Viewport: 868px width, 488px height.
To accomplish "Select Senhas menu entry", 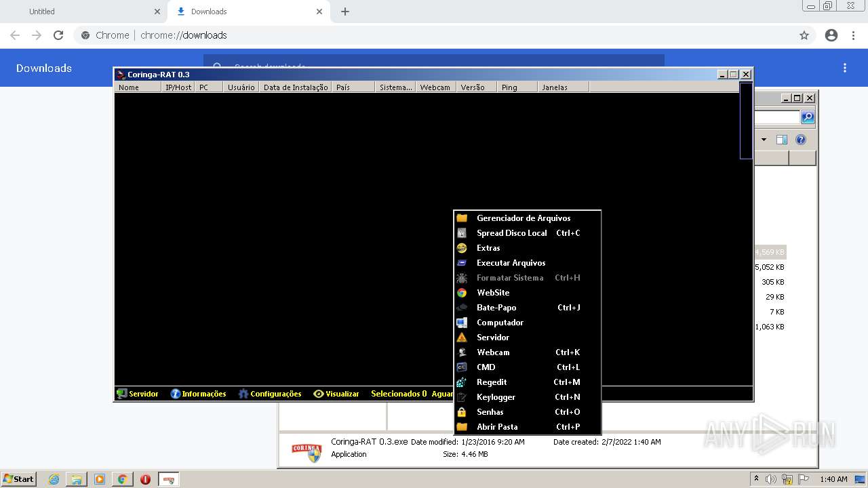I will pyautogui.click(x=527, y=412).
